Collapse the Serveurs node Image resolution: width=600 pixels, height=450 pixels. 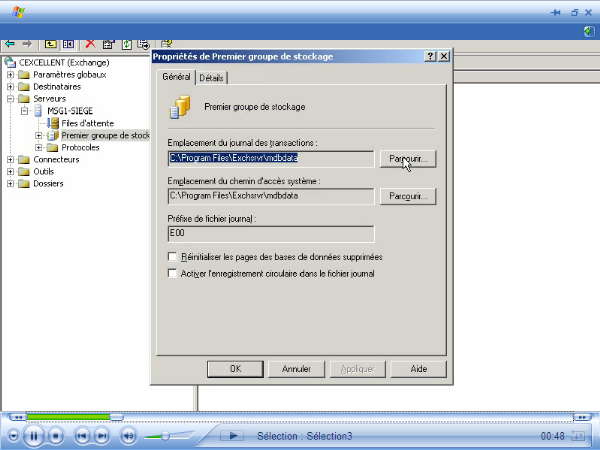pyautogui.click(x=10, y=99)
